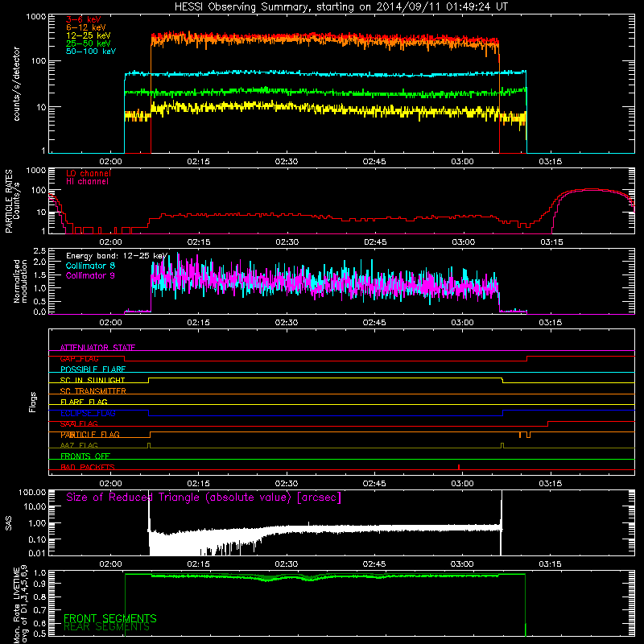The height and width of the screenshot is (644, 644).
Task: Click the SAS axis label
Action: tap(8, 524)
